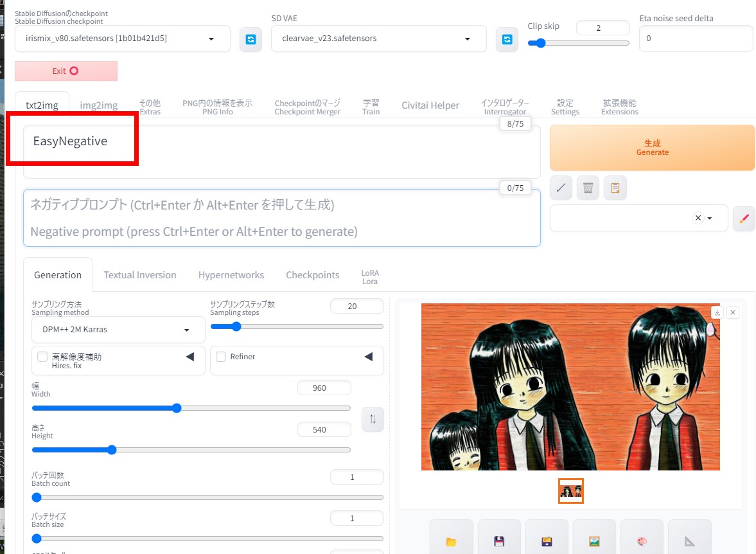Image resolution: width=756 pixels, height=554 pixels.
Task: Expand the Refiner section arrow
Action: click(368, 357)
